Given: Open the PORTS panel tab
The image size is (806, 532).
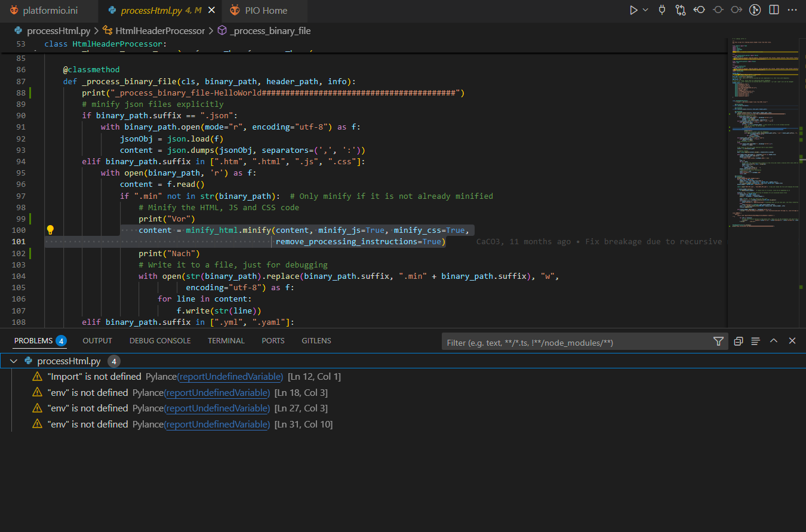Looking at the screenshot, I should 273,340.
